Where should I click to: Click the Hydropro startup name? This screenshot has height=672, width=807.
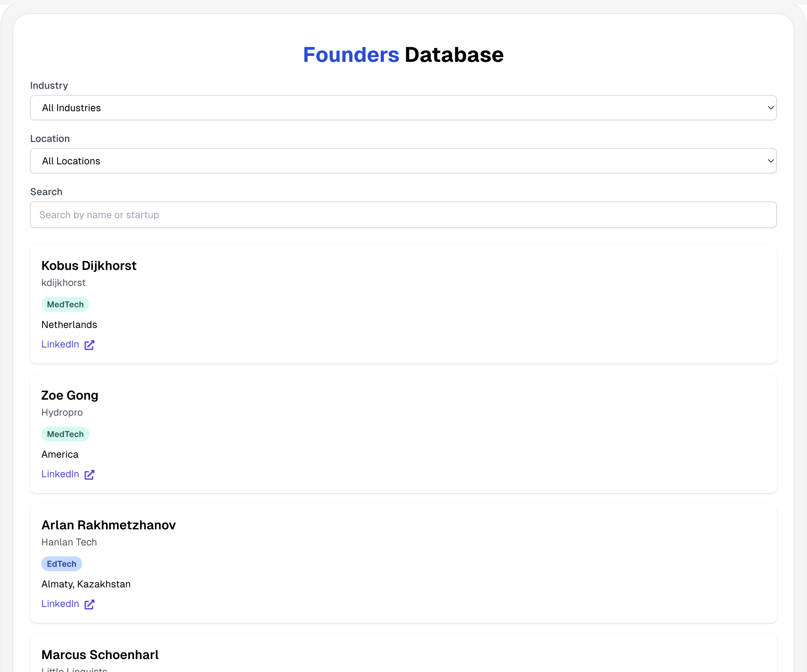(x=62, y=412)
